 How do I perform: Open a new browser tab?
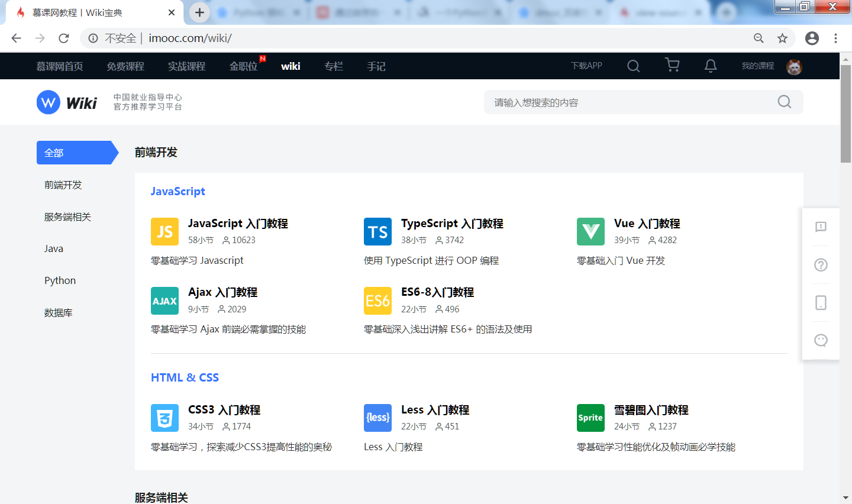coord(199,12)
